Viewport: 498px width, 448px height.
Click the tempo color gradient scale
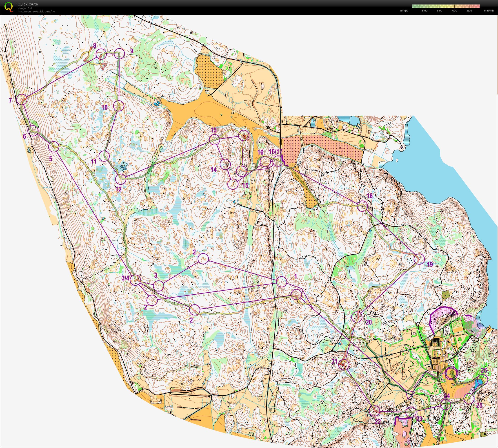click(446, 6)
